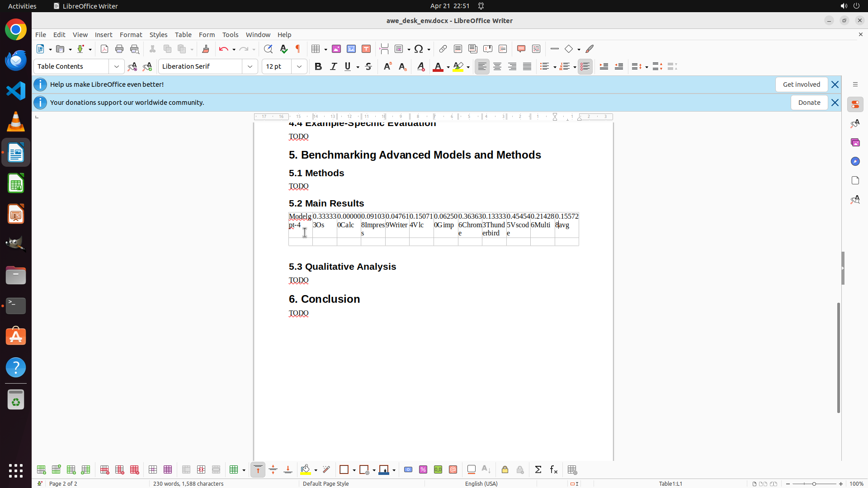Click the Clone Formatting paintbrush icon
868x488 pixels.
click(206, 49)
